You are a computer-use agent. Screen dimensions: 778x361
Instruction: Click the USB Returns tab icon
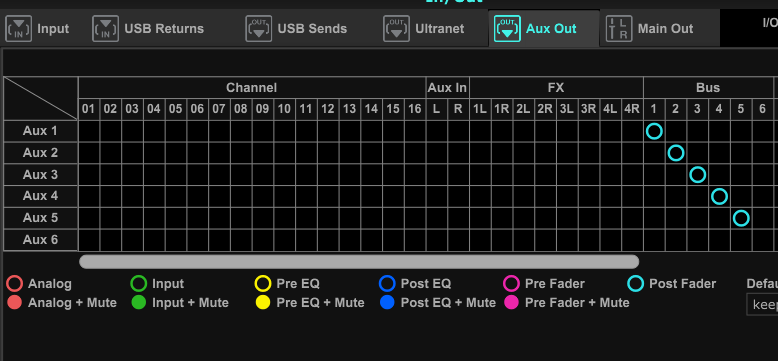(x=105, y=29)
